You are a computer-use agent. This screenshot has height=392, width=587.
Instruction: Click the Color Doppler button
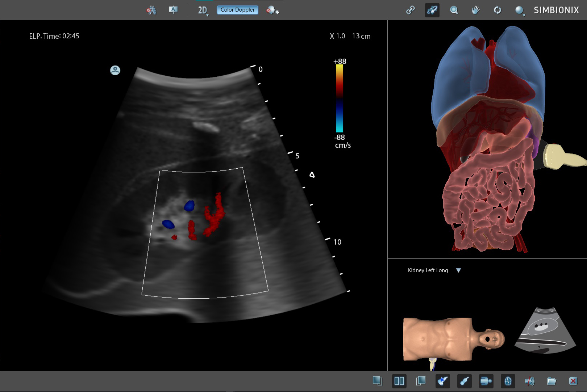click(x=237, y=10)
